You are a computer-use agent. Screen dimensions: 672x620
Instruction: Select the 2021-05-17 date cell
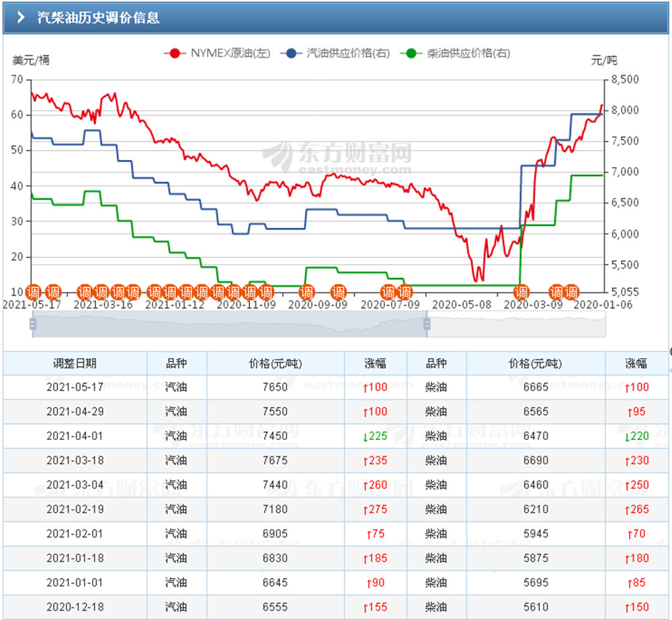click(x=75, y=387)
